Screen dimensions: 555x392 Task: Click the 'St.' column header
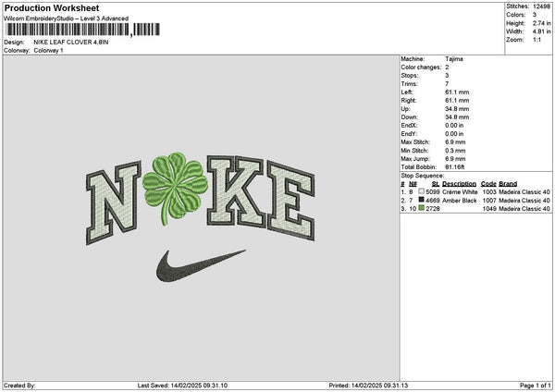(x=436, y=184)
